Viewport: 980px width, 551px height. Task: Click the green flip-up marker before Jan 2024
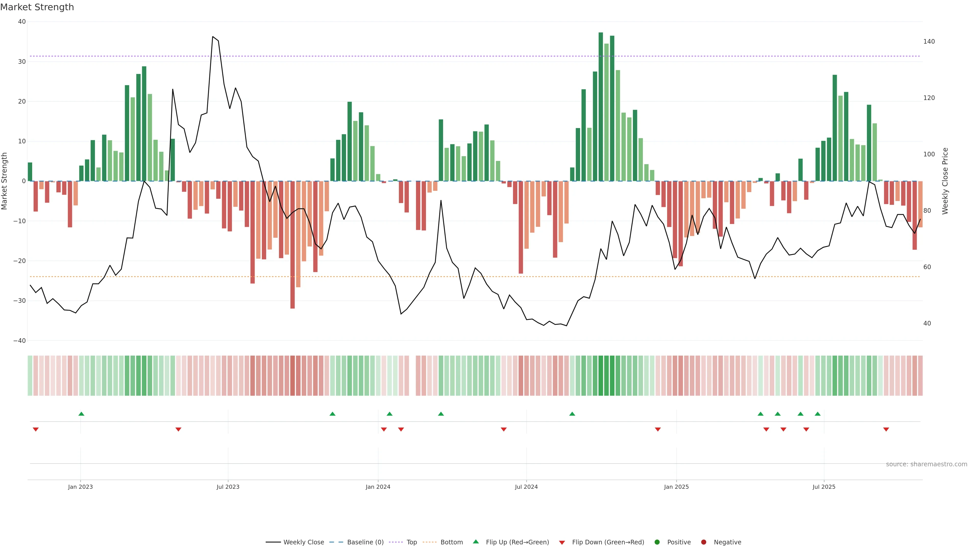[333, 414]
